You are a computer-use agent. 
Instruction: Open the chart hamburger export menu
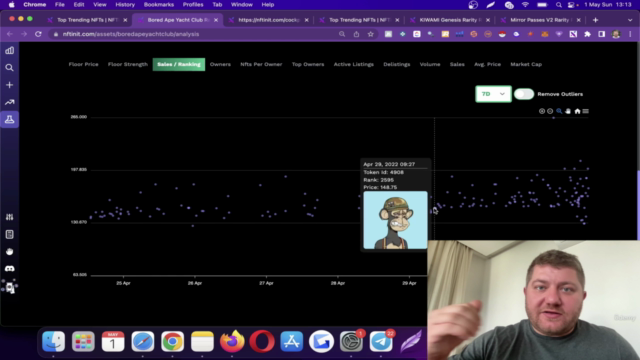pos(586,111)
